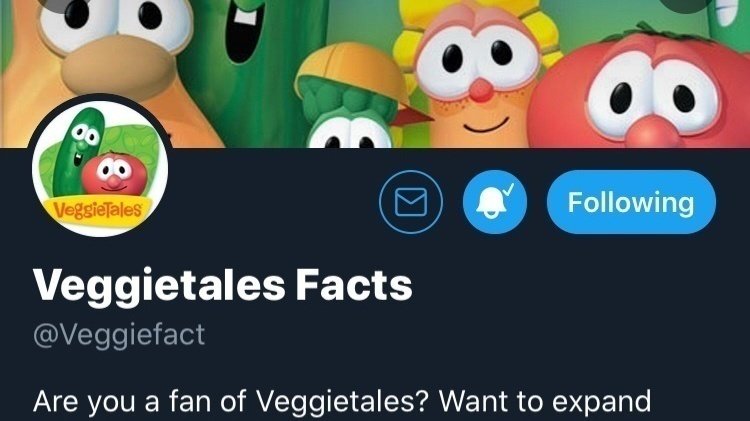Click the @Veggiefact handle
Image resolution: width=750 pixels, height=421 pixels.
click(x=119, y=333)
